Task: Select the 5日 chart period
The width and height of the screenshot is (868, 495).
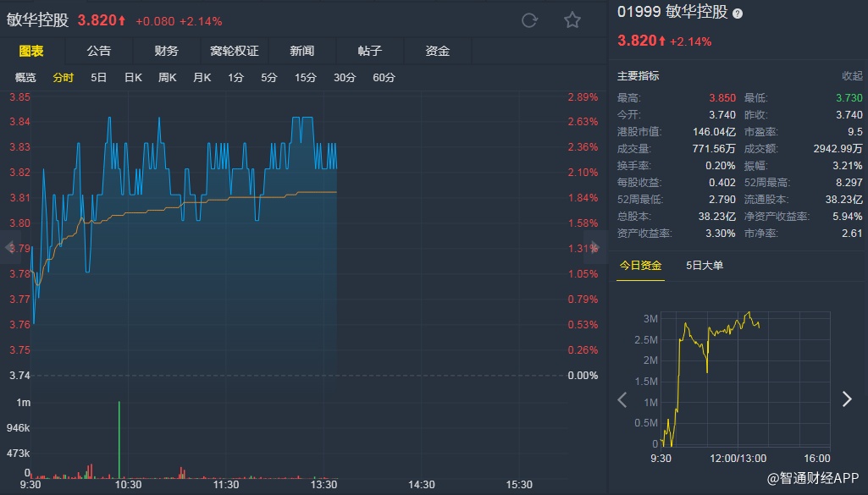Action: (x=99, y=78)
